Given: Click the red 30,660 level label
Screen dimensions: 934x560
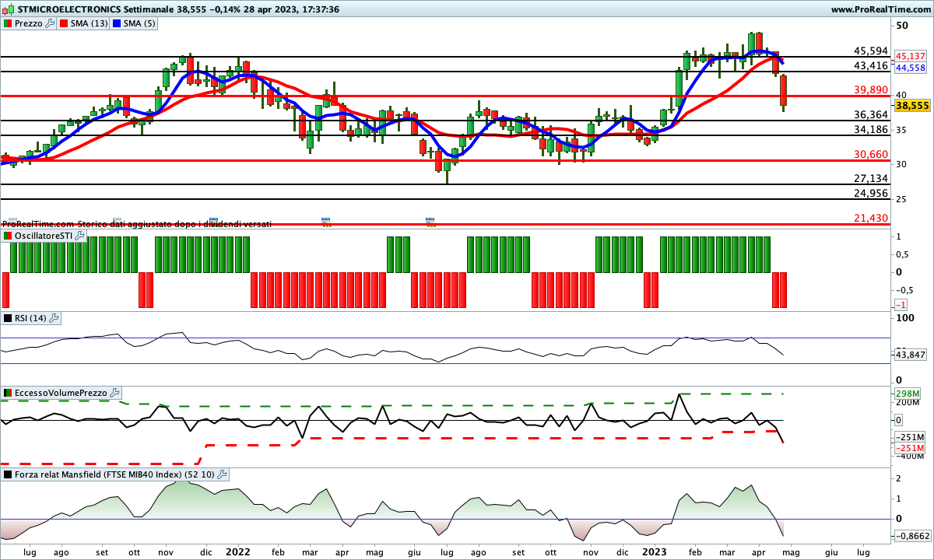Looking at the screenshot, I should point(871,154).
